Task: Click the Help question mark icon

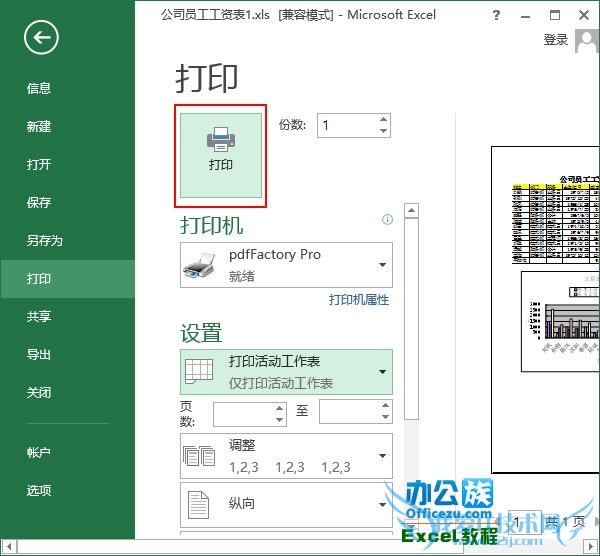Action: (x=497, y=16)
